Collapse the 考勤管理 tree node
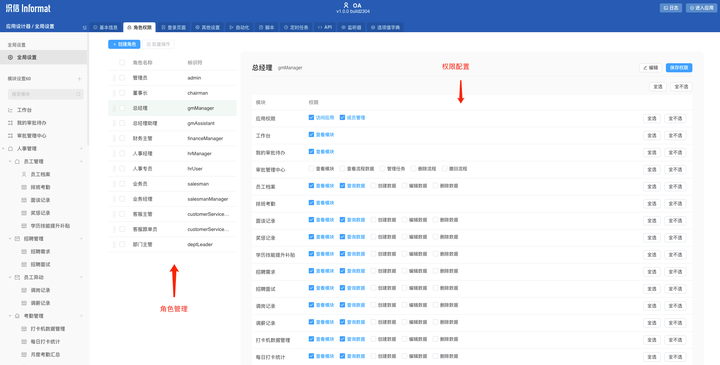The width and height of the screenshot is (720, 365). tap(10, 316)
